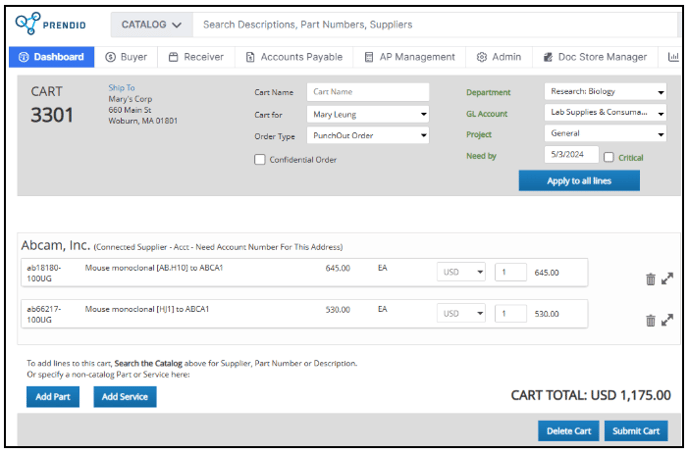
Task: Open the Admin gear tab
Action: click(x=499, y=57)
